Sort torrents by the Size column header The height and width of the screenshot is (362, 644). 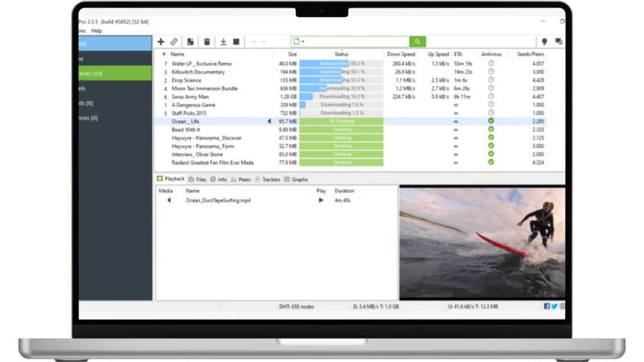[x=292, y=55]
